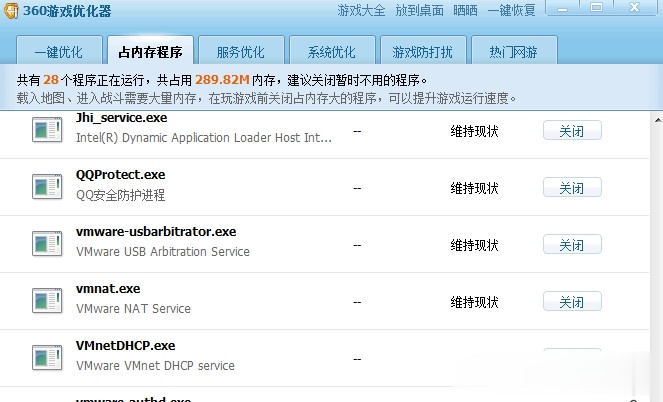Click the 289.82M memory usage value
Screen dimensions: 663x402
[222, 79]
